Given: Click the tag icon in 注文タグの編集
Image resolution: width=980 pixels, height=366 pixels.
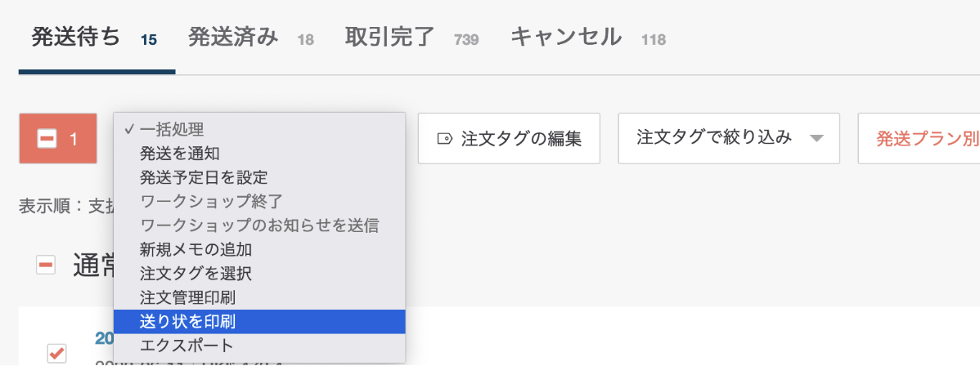Looking at the screenshot, I should point(444,139).
